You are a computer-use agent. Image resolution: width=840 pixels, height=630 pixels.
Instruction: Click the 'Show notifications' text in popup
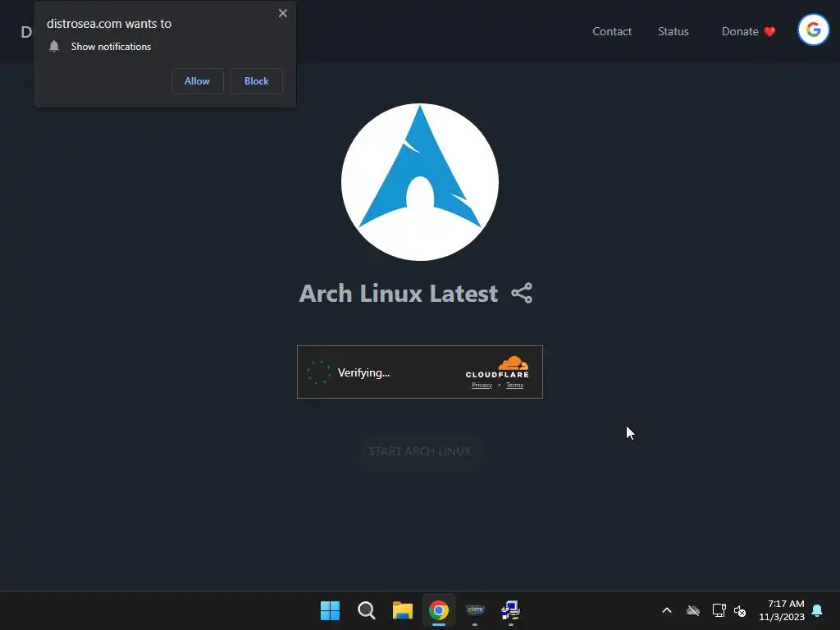[111, 47]
